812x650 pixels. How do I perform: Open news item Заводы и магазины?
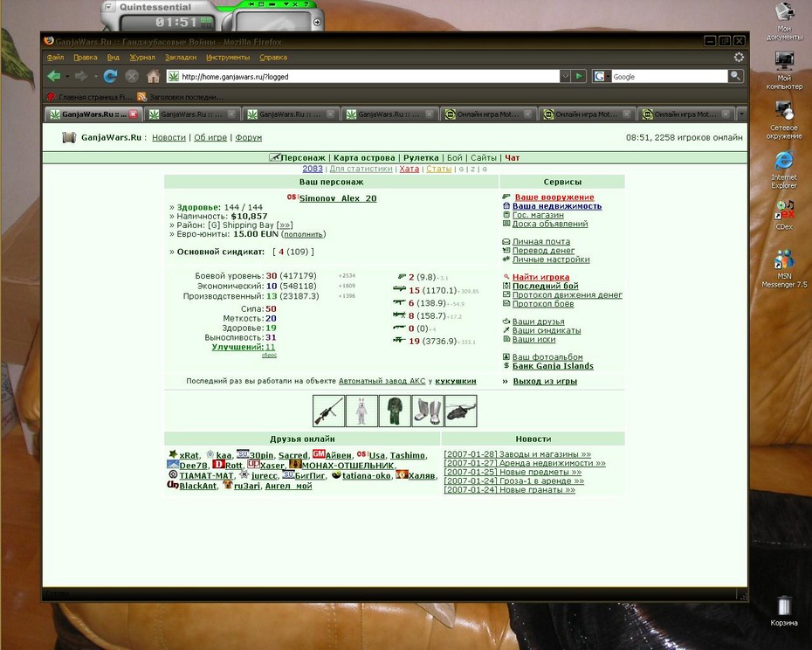tap(517, 454)
